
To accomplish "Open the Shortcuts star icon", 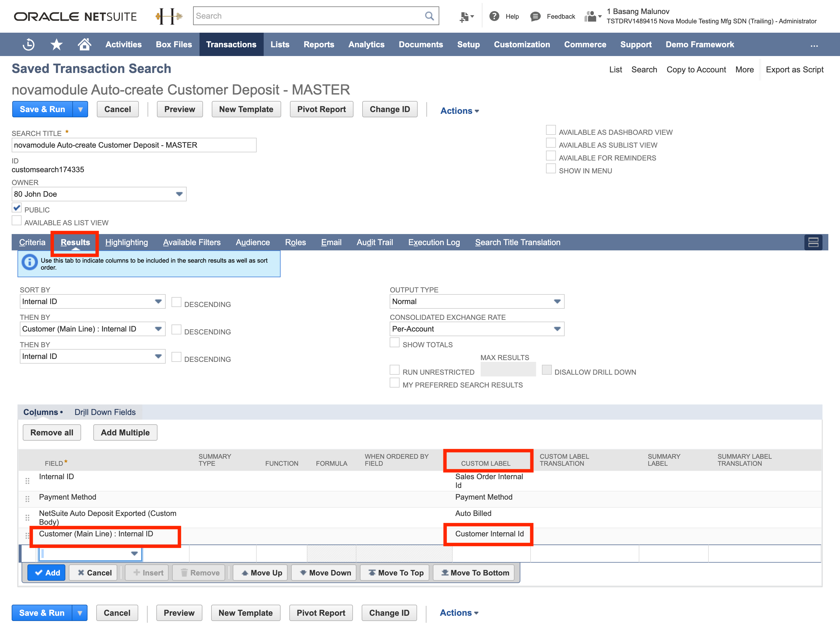I will 57,44.
